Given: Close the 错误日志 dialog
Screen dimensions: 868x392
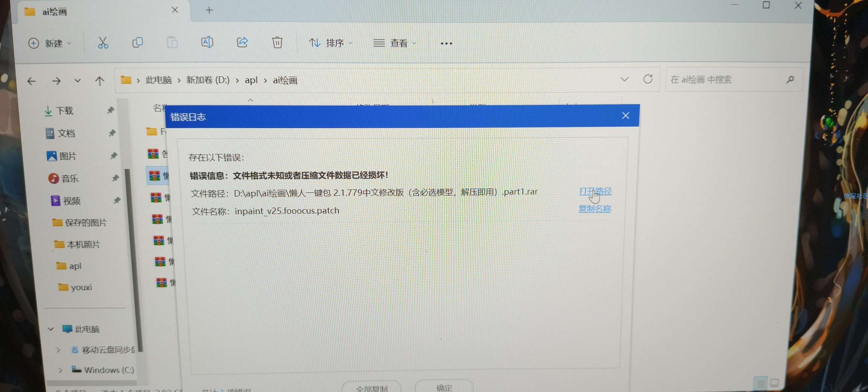Looking at the screenshot, I should pos(625,116).
